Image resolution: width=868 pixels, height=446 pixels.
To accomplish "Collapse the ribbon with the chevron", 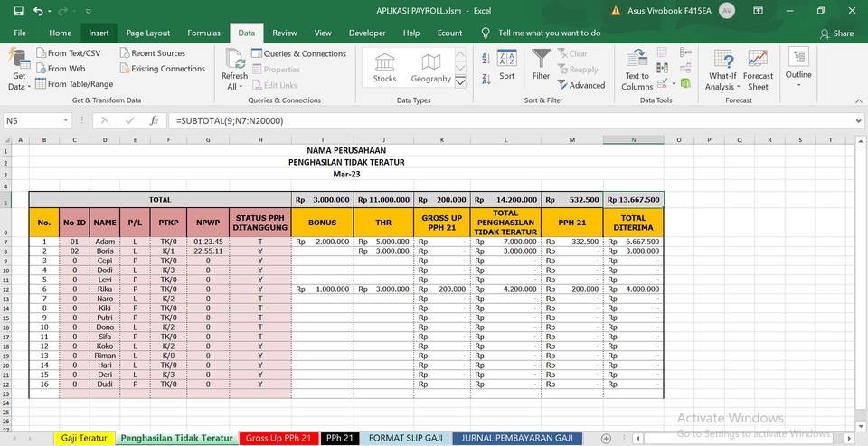I will (x=859, y=100).
